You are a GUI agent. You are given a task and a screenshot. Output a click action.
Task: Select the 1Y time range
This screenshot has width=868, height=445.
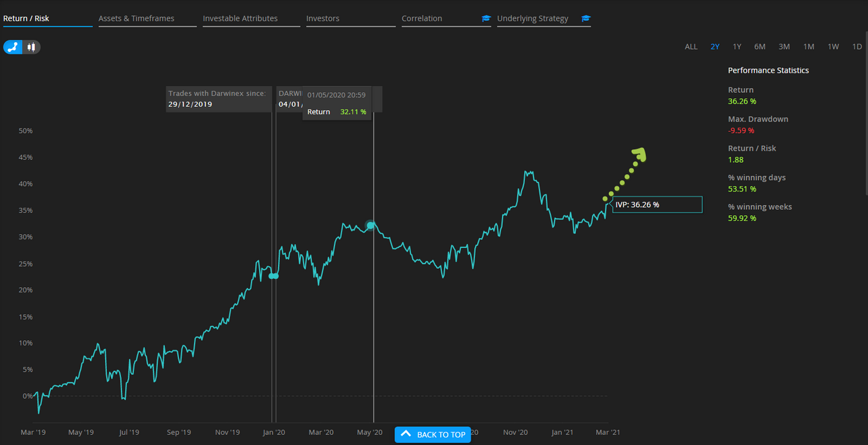click(x=737, y=46)
